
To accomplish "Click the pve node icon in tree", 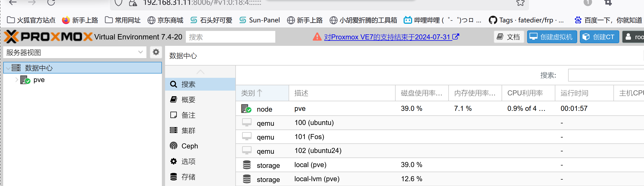I will tap(25, 80).
